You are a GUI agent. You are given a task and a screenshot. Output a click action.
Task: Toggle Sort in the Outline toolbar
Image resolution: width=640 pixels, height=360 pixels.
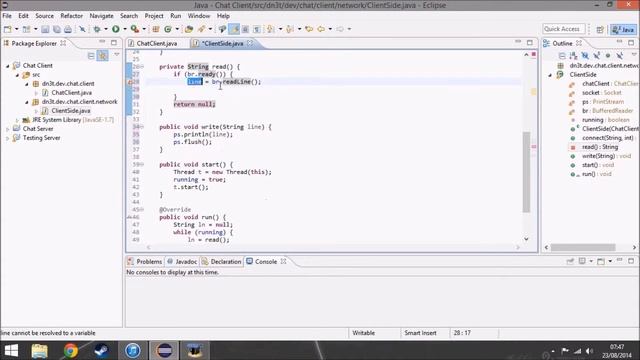click(x=573, y=55)
